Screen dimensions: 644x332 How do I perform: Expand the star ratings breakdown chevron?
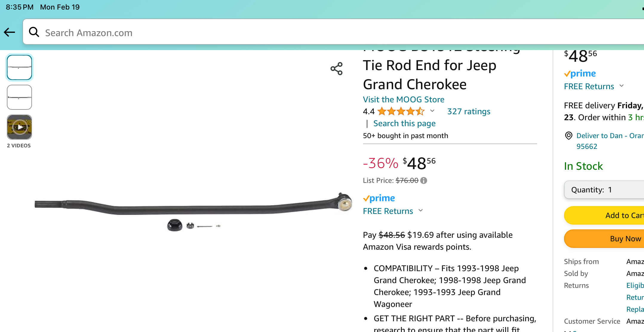[x=432, y=111]
